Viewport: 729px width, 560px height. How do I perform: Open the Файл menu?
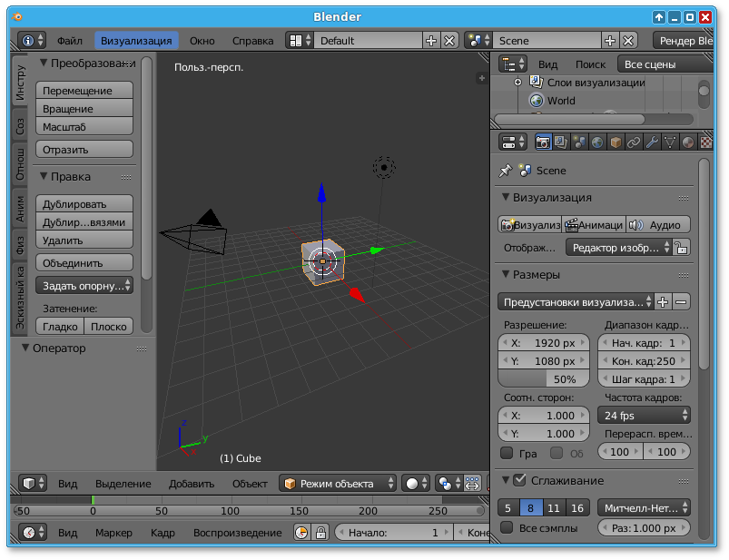tap(70, 41)
